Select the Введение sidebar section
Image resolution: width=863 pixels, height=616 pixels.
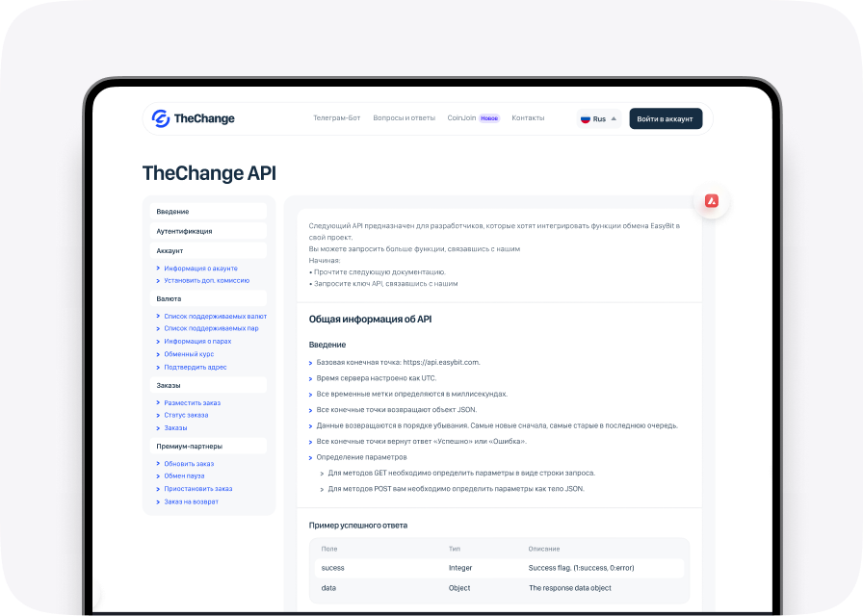tap(208, 211)
